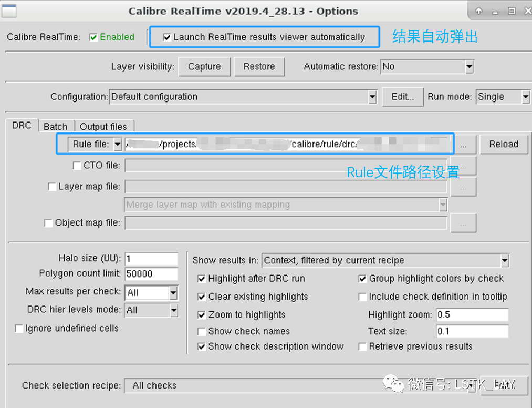Enable the Layer map file checkbox
This screenshot has height=408, width=532.
click(x=52, y=187)
